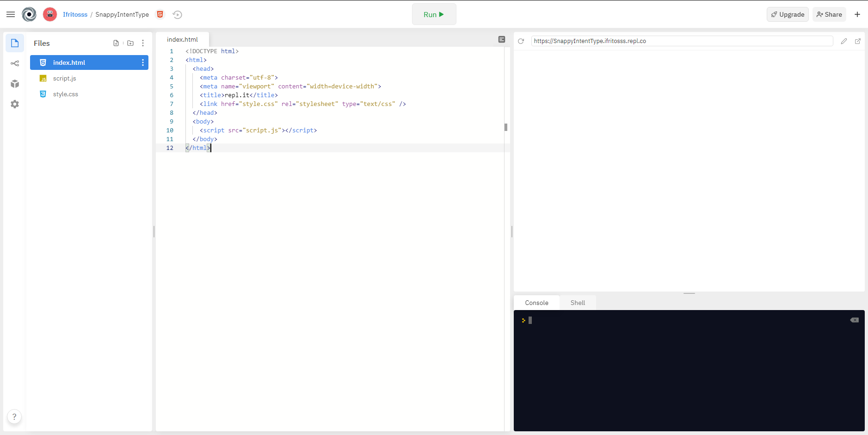Open the hamburger menu
Screen dimensions: 868x435
[11, 14]
